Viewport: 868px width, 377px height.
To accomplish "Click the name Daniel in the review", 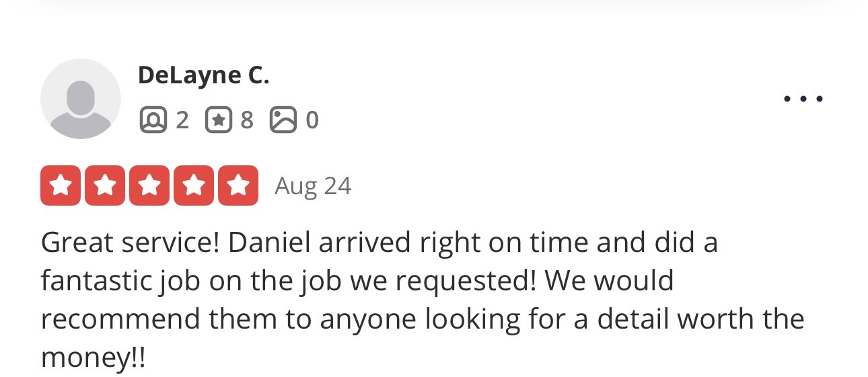I will (269, 243).
